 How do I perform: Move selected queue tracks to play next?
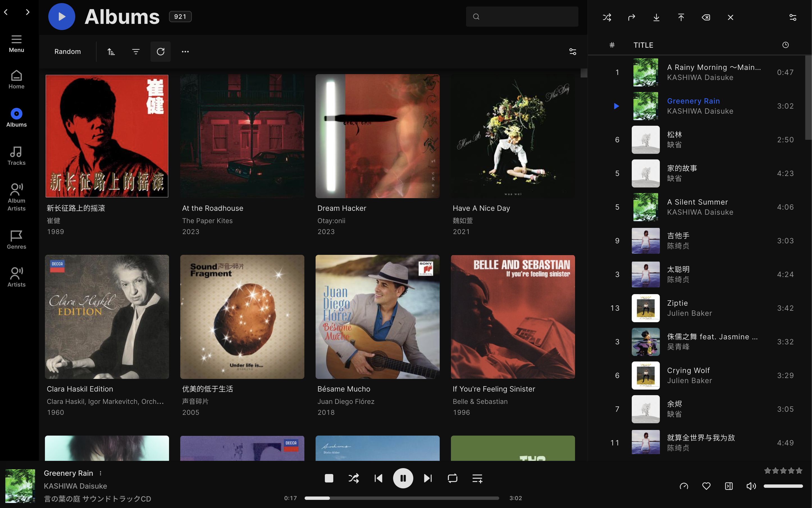pyautogui.click(x=631, y=17)
